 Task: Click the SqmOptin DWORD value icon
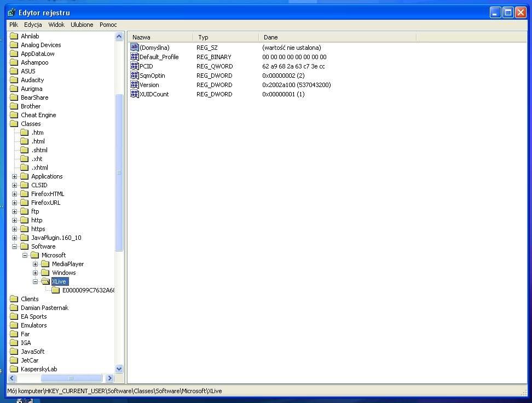[135, 76]
